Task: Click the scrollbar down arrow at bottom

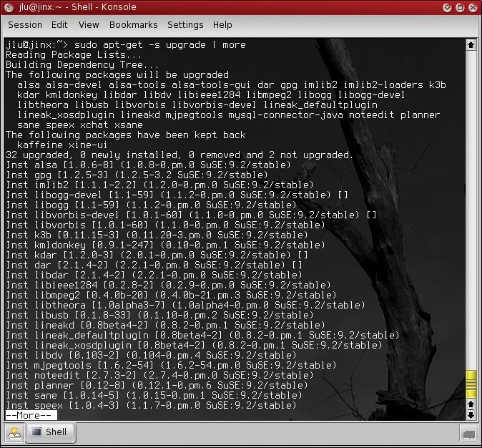Action: point(471,415)
